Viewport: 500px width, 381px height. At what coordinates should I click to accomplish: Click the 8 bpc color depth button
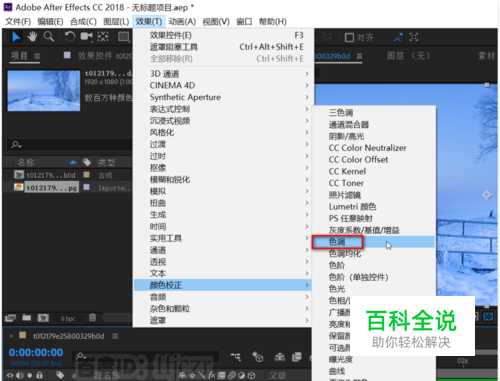pos(68,319)
